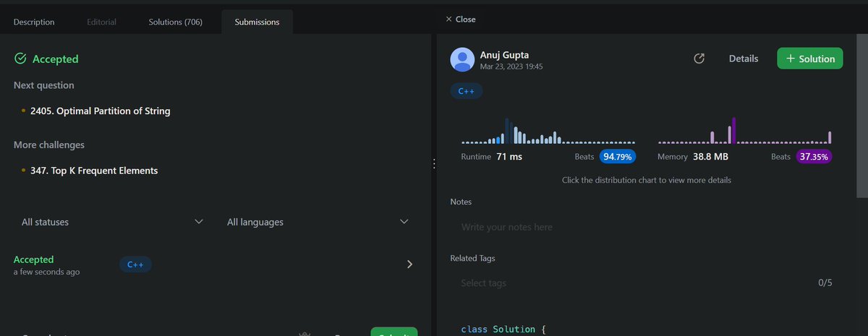Click the 38.8 MB memory value

710,156
